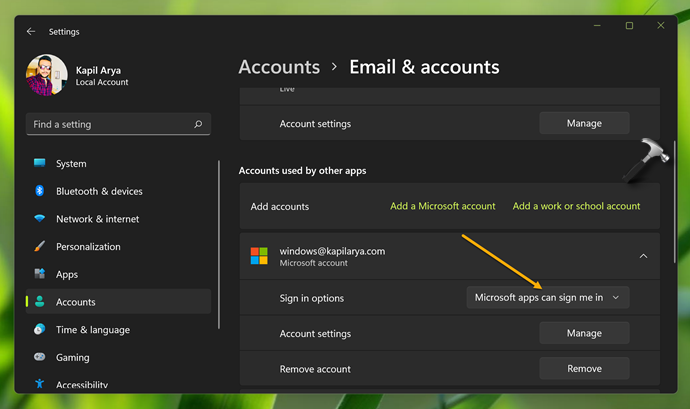
Task: Click the Find a setting search field
Action: pyautogui.click(x=110, y=125)
